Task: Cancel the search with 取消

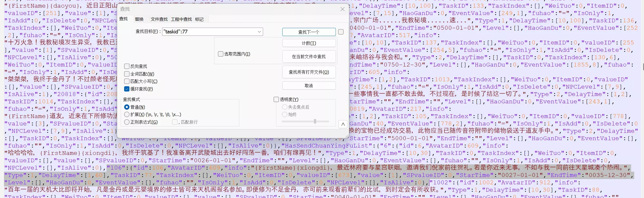Action: (309, 86)
